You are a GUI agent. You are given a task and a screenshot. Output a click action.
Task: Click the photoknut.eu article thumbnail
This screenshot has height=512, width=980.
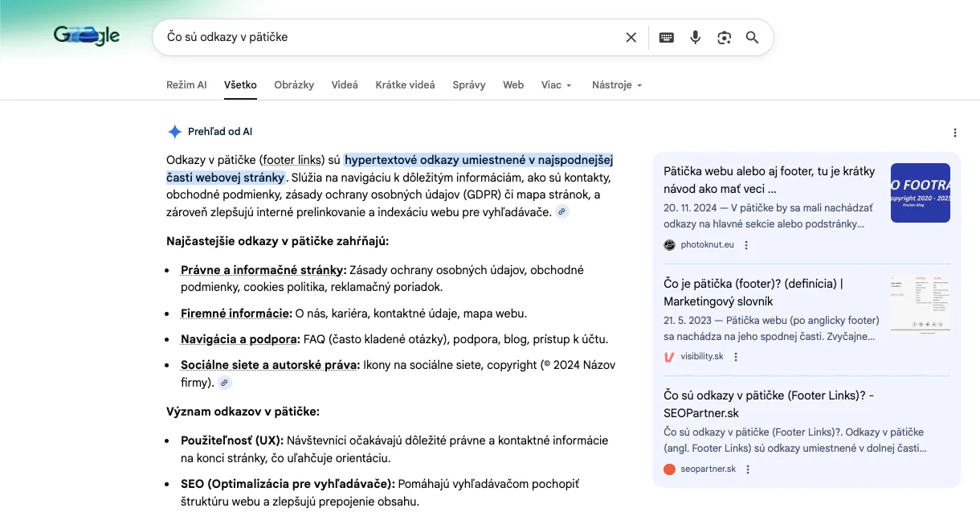tap(920, 193)
